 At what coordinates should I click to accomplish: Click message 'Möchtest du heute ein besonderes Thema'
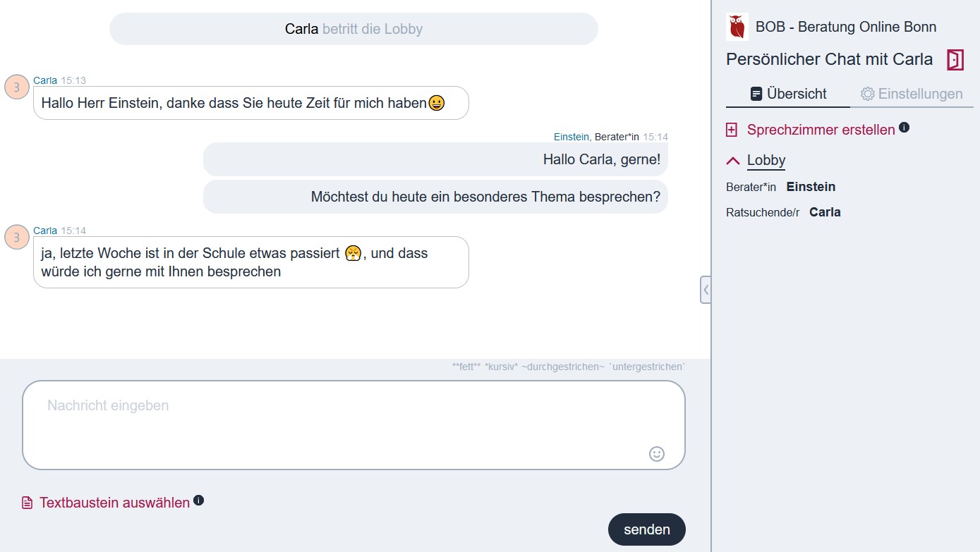[x=435, y=197]
